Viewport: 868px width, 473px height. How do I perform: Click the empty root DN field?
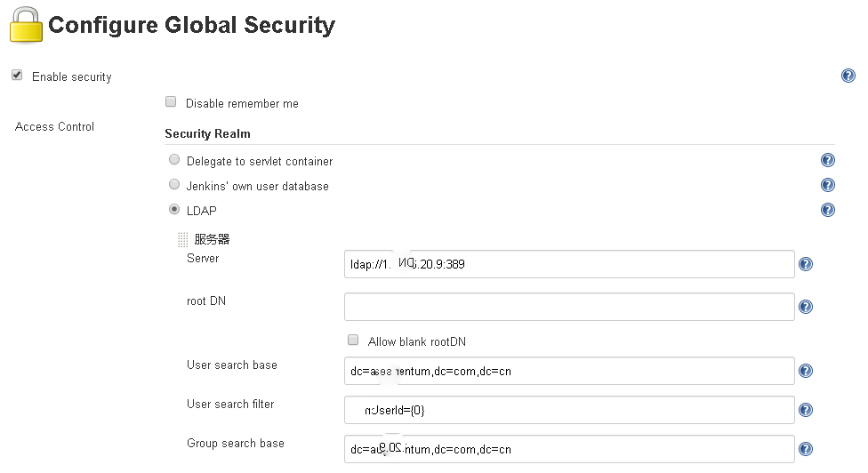569,307
